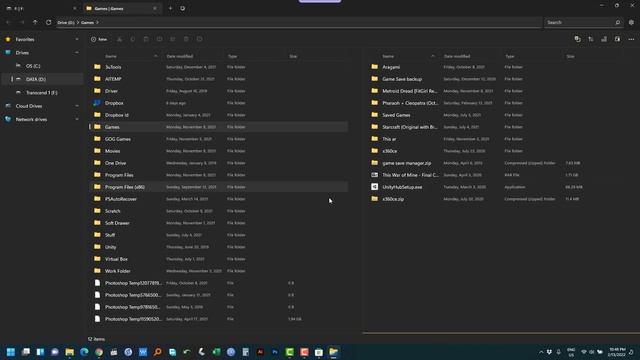
Task: Collapse the Drives sidebar section
Action: [x=77, y=53]
